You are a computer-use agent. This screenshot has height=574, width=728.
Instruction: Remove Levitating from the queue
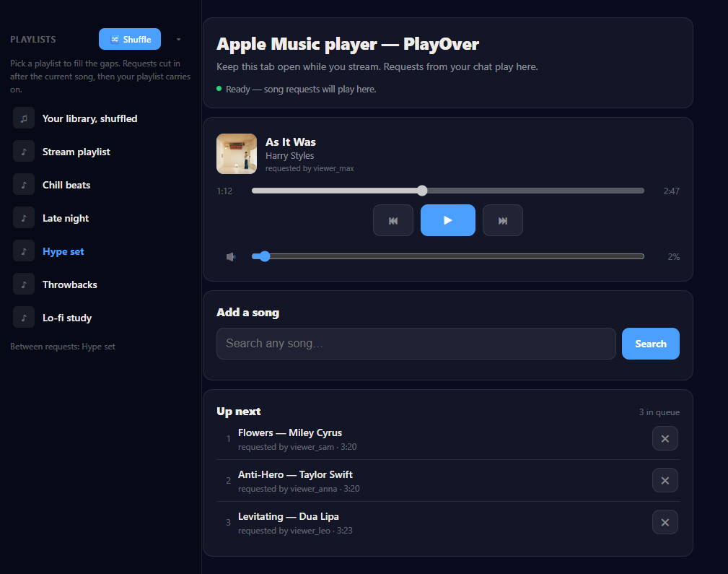665,523
